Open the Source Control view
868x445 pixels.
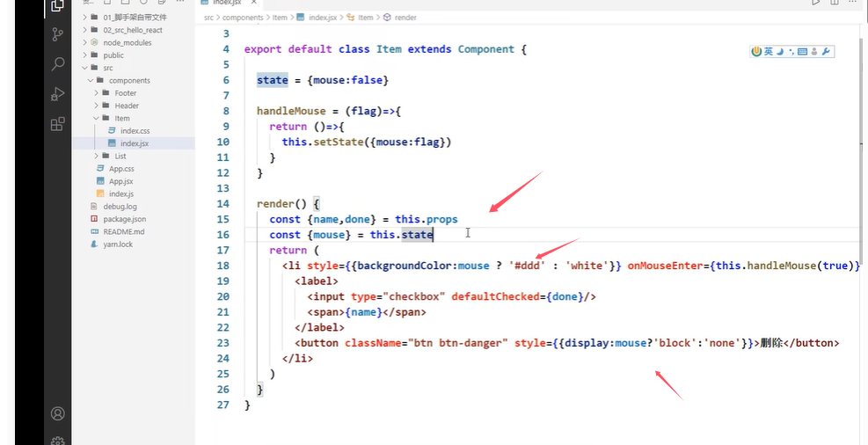point(57,35)
